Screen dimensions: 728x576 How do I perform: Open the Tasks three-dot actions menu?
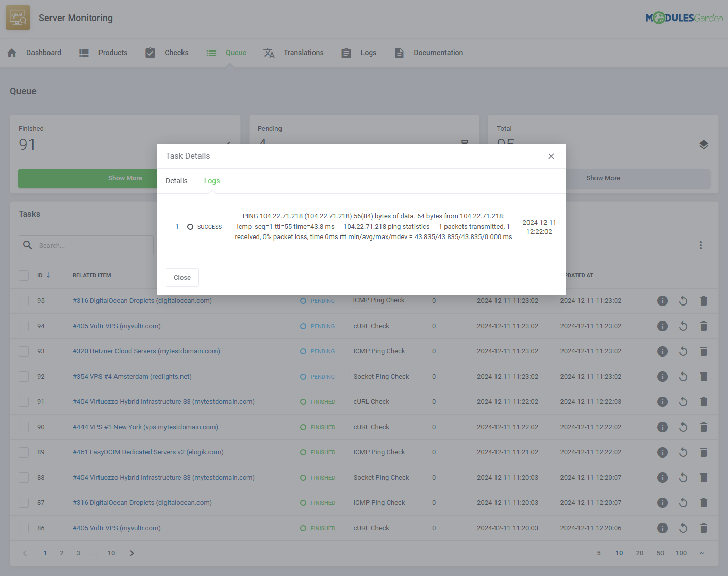pyautogui.click(x=701, y=245)
